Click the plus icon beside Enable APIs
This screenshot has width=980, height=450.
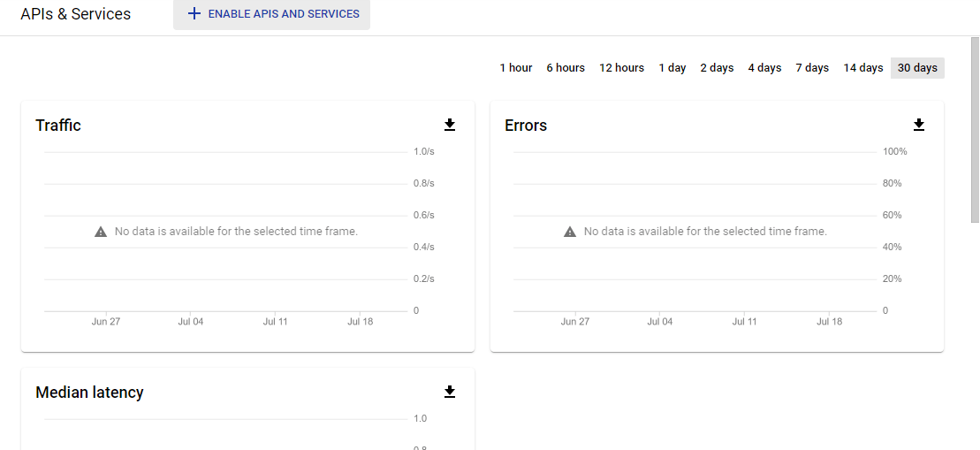click(194, 14)
